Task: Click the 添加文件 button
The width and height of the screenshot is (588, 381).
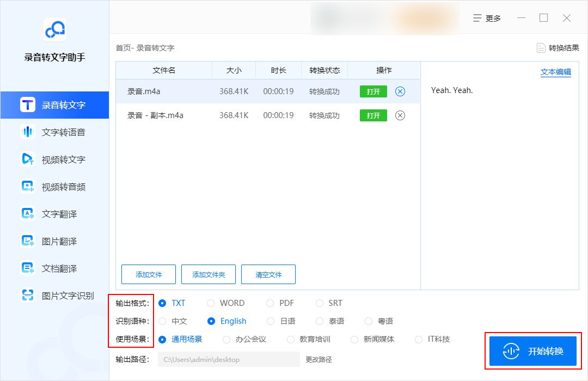Action: click(x=149, y=274)
